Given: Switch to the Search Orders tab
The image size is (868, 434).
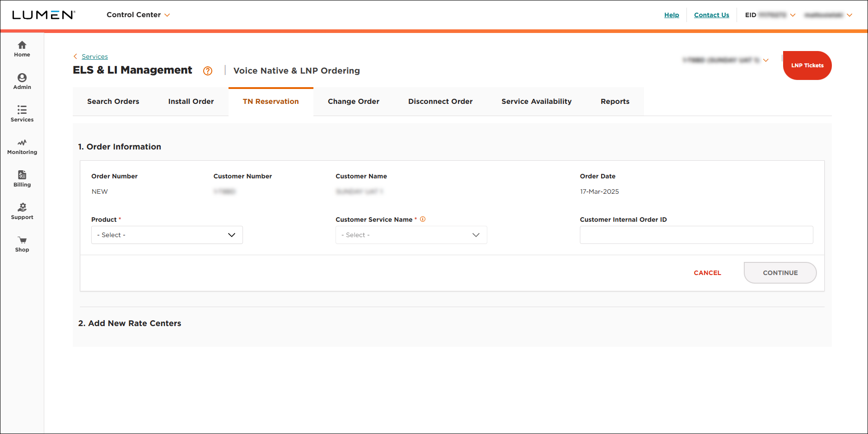Looking at the screenshot, I should coord(113,102).
